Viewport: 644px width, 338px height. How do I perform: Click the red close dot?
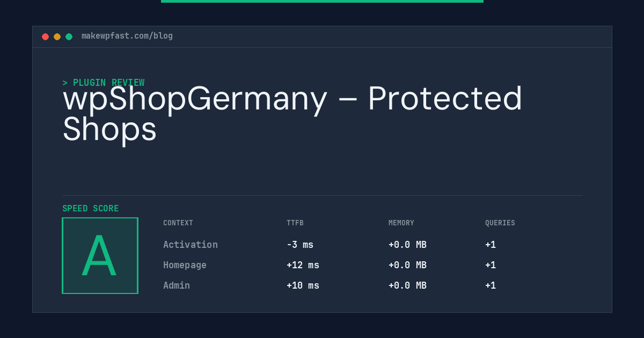[x=45, y=36]
